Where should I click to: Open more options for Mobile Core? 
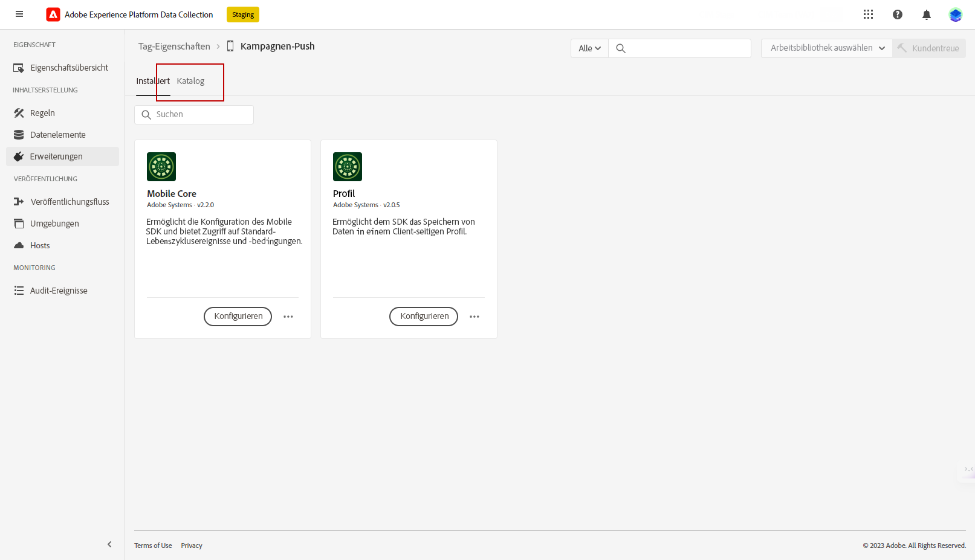click(288, 317)
